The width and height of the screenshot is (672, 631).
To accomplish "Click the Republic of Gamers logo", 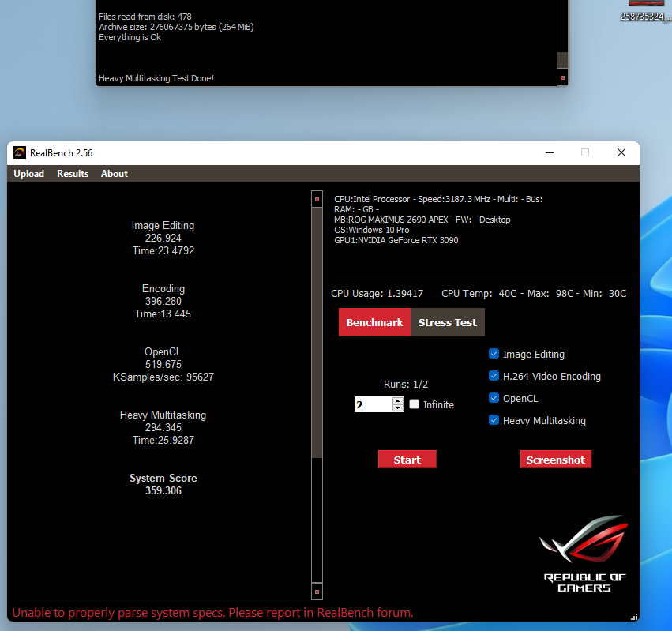I will point(584,554).
